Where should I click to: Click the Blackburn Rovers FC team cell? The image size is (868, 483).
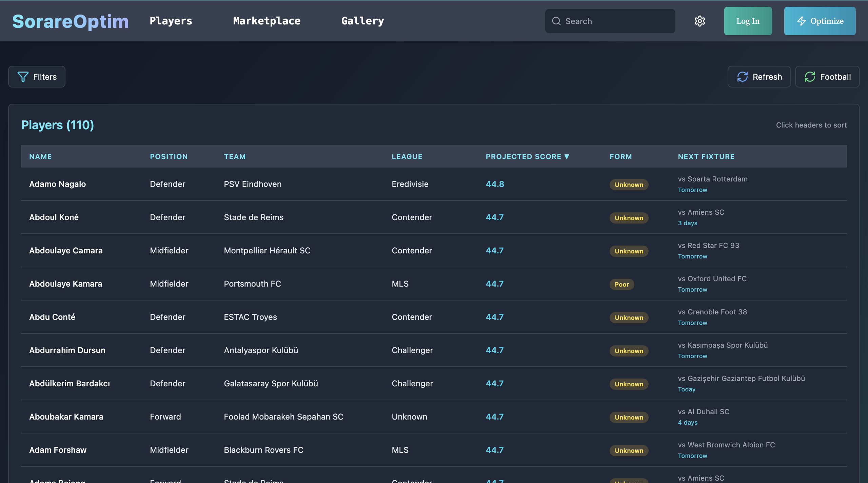coord(263,450)
